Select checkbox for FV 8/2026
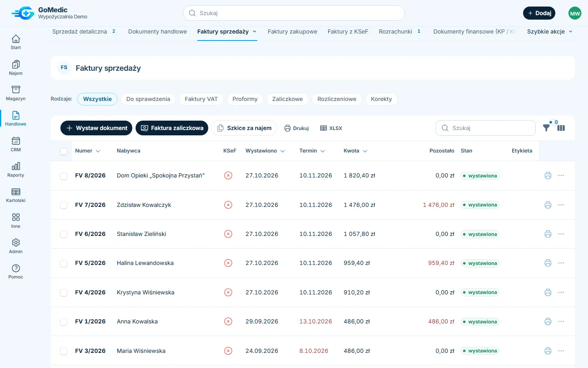This screenshot has height=368, width=588. coord(64,176)
